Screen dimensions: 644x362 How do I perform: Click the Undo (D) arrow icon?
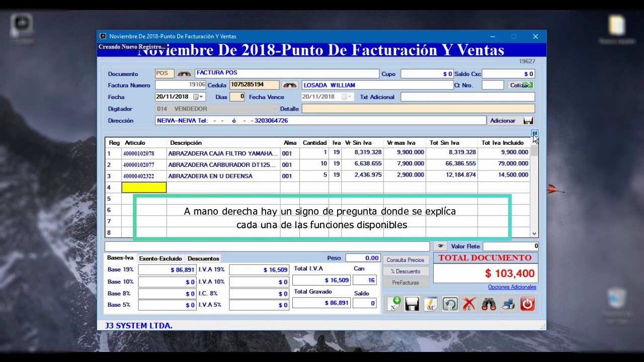450,304
